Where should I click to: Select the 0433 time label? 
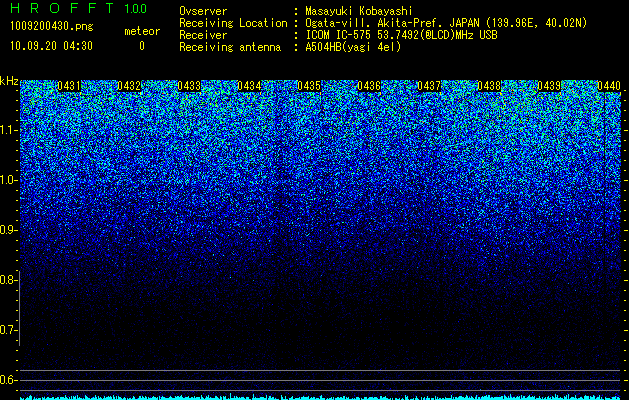click(x=189, y=86)
